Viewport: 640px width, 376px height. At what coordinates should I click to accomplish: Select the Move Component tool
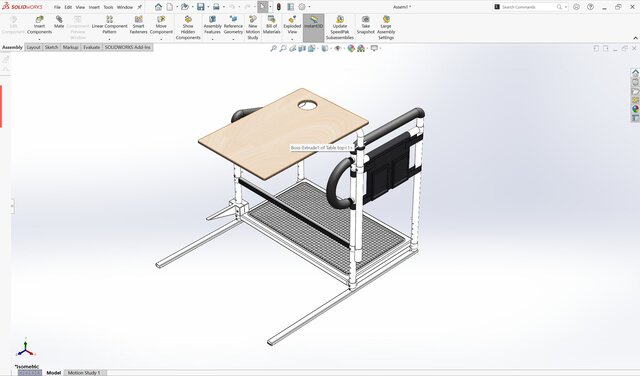click(161, 25)
